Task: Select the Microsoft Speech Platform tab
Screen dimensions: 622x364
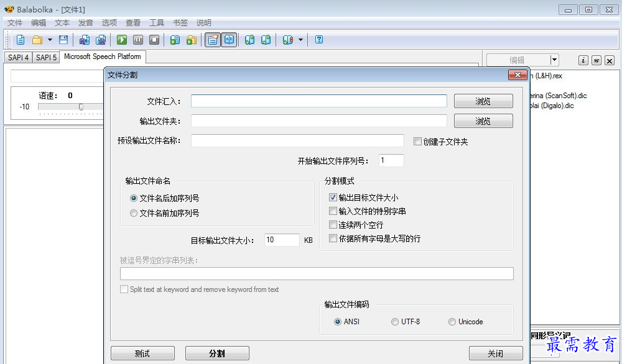Action: [x=103, y=57]
